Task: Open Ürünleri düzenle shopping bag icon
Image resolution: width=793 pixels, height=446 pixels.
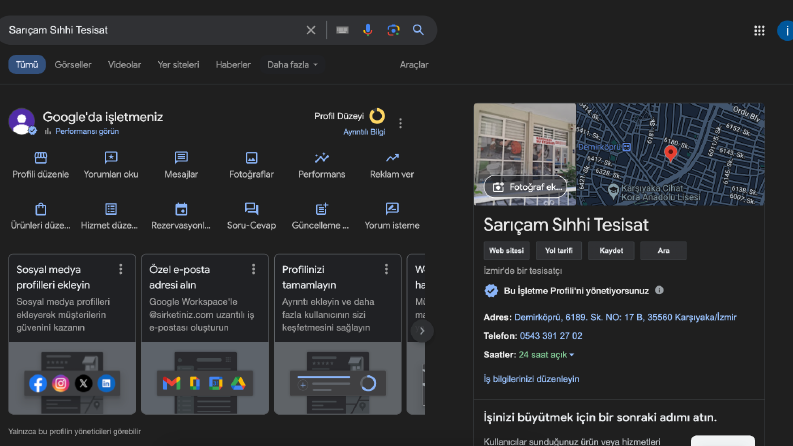Action: pyautogui.click(x=40, y=209)
